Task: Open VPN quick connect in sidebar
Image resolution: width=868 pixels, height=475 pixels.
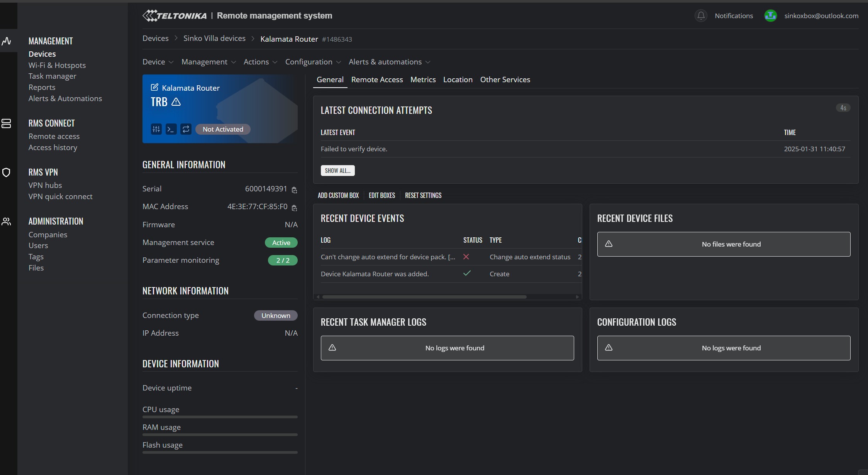Action: [x=61, y=196]
